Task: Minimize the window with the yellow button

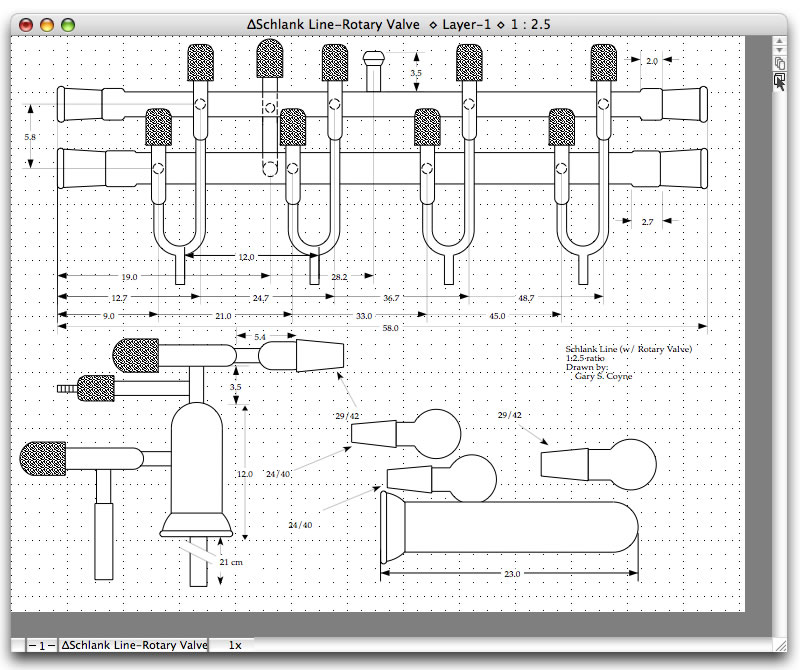Action: pyautogui.click(x=47, y=23)
